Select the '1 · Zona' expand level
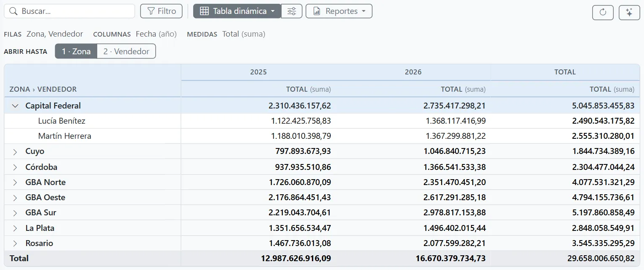 [x=76, y=51]
